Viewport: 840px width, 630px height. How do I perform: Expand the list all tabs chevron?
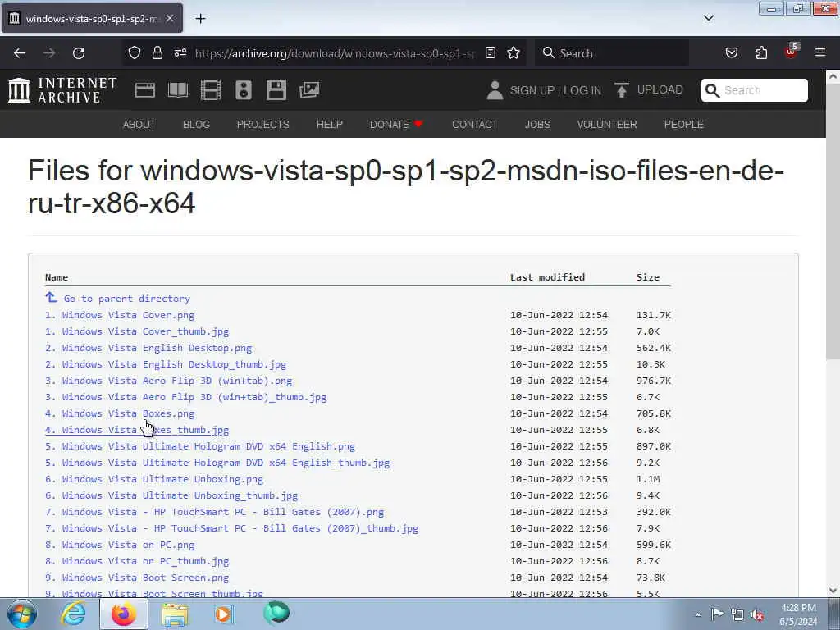point(708,18)
